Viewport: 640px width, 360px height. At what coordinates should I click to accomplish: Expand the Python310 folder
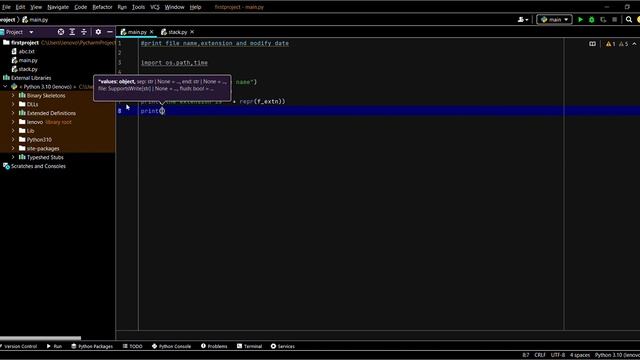pos(13,140)
